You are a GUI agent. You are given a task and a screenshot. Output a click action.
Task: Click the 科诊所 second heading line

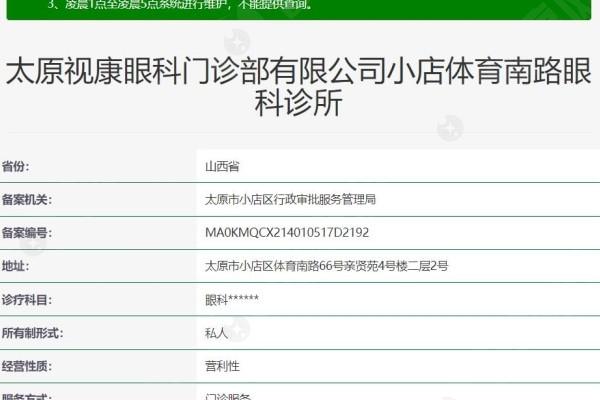click(x=298, y=103)
